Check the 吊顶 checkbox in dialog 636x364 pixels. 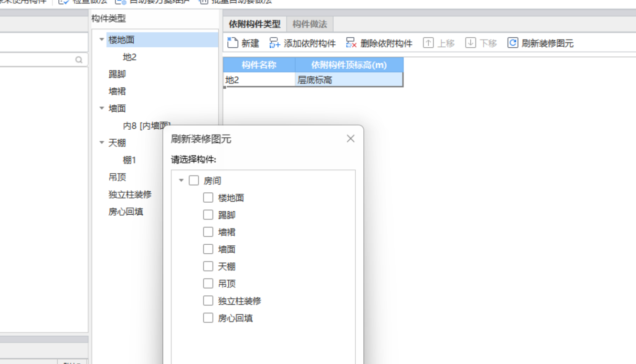tap(208, 283)
